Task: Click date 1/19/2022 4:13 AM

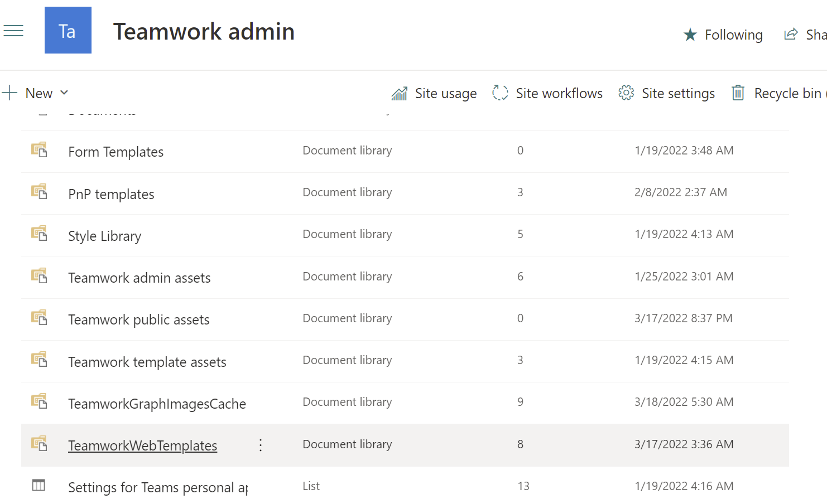Action: click(684, 234)
